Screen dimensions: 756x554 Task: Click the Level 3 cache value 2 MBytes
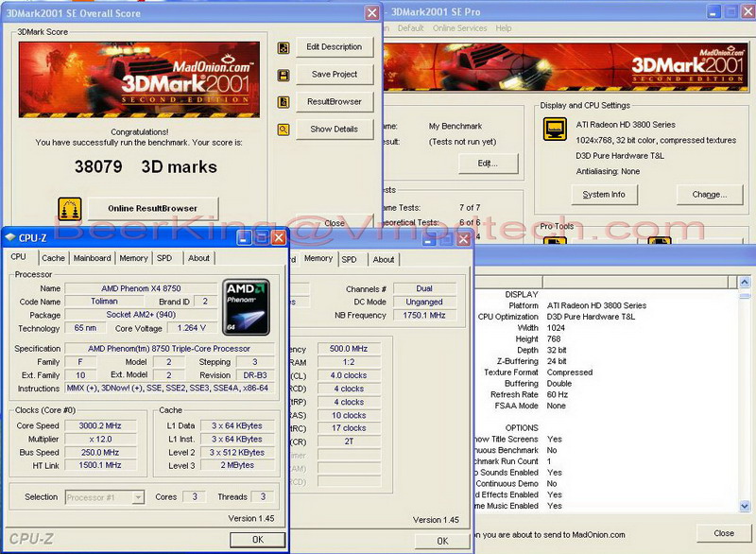pyautogui.click(x=237, y=465)
